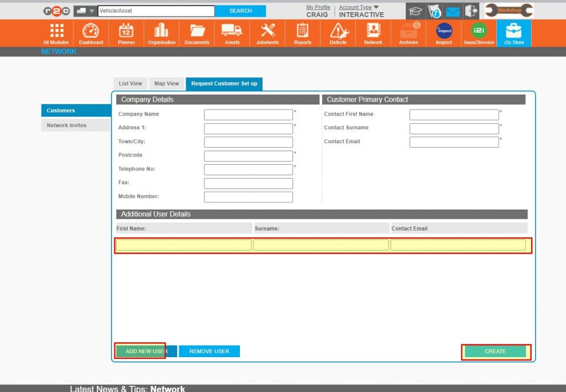Screen dimensions: 566x392
Task: Click the ADD NEW USER button
Action: point(140,351)
